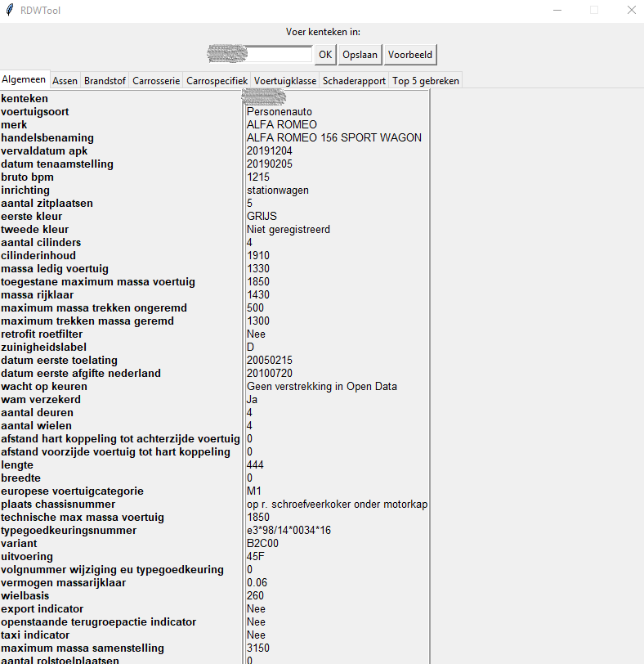Focus the kenteken input field
The height and width of the screenshot is (664, 644).
pos(260,54)
